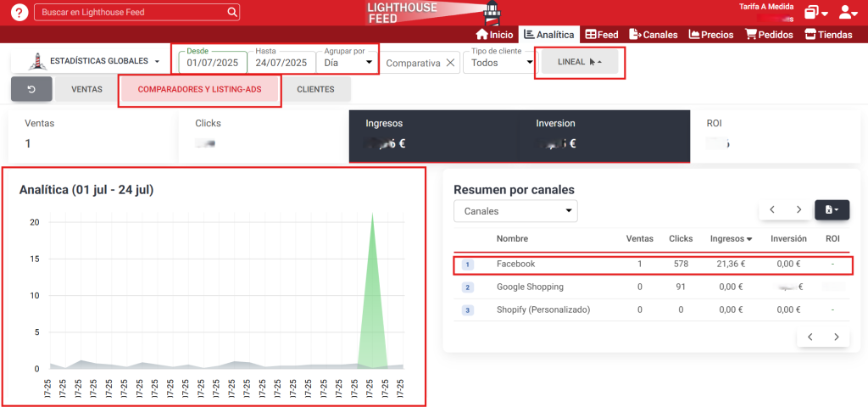The image size is (868, 407).
Task: Open the Pedidos section
Action: tap(769, 34)
